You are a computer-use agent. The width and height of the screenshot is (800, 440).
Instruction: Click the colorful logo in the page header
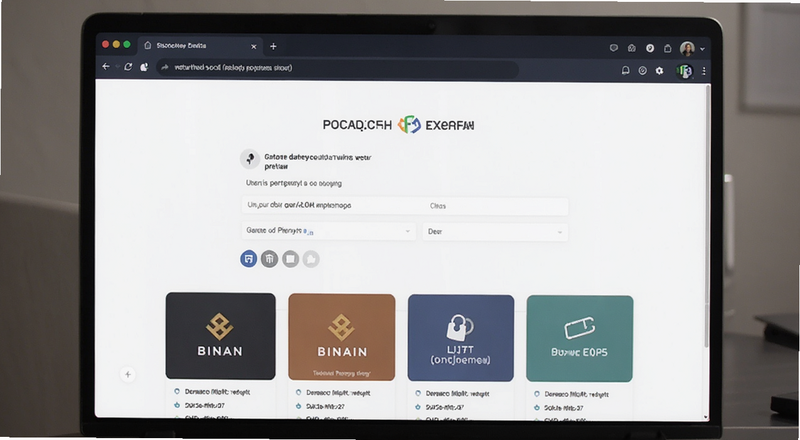coord(409,125)
